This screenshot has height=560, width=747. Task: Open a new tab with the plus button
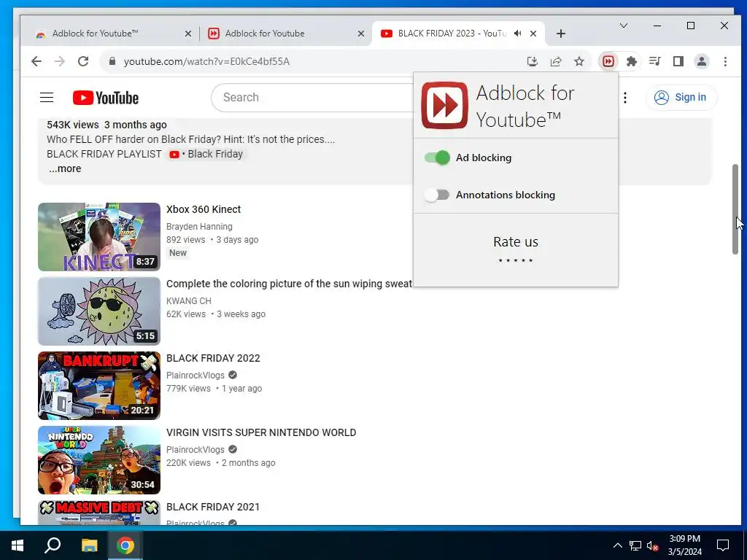tap(561, 34)
